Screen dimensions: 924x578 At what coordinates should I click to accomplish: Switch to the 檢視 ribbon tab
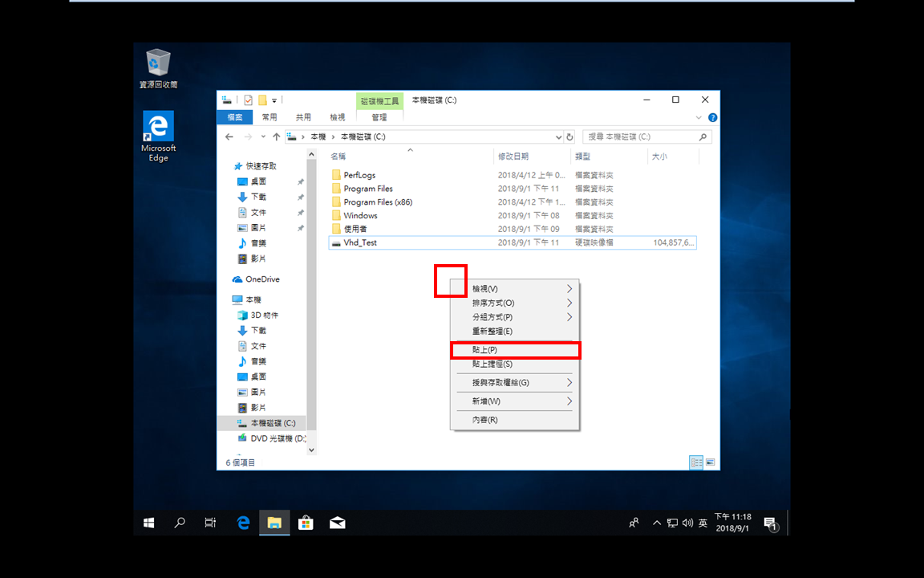point(337,117)
